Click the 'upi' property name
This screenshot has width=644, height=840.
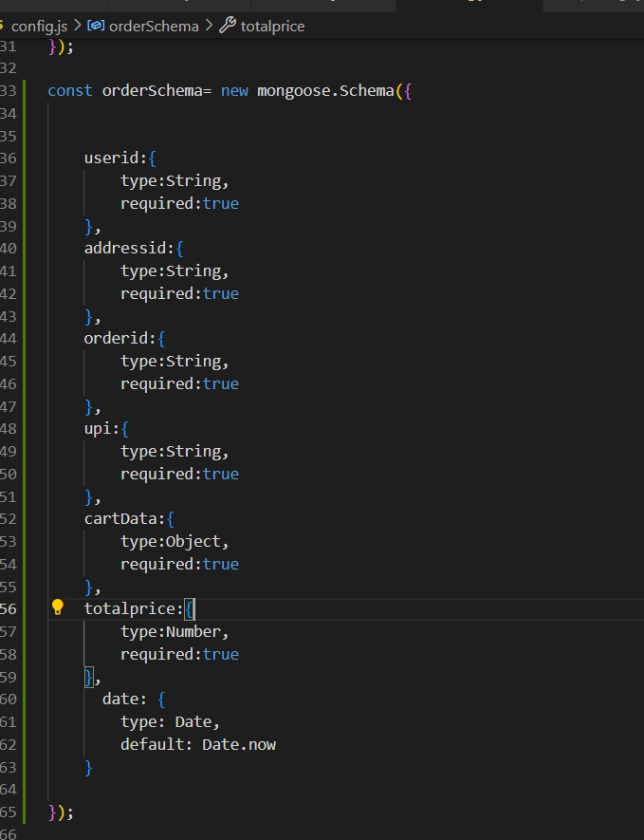tap(98, 429)
